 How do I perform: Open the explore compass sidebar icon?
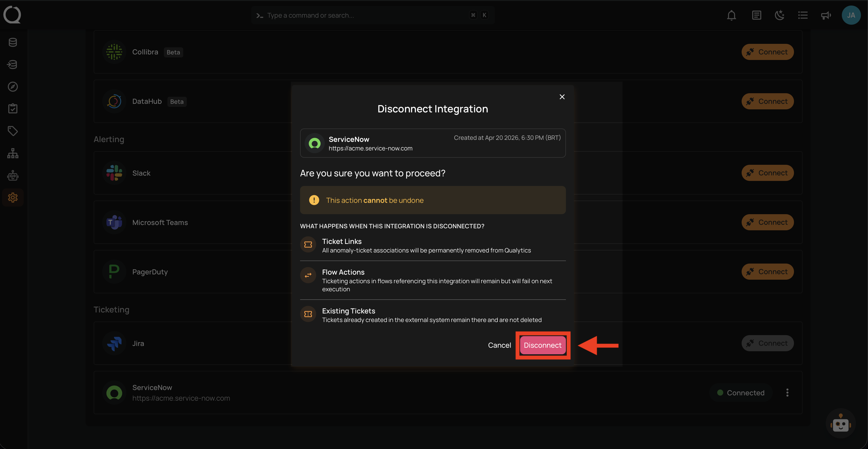pyautogui.click(x=13, y=87)
